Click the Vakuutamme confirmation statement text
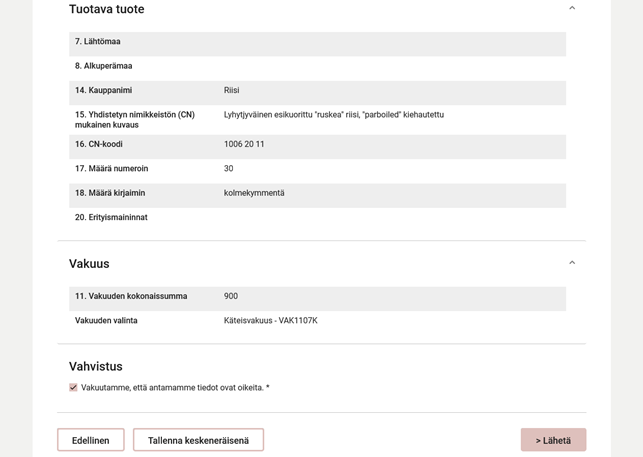 click(175, 388)
